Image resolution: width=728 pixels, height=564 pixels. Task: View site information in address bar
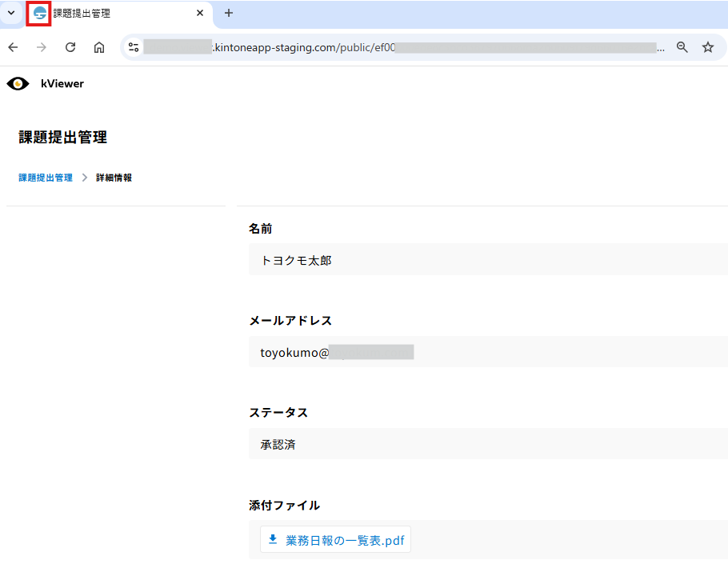134,47
